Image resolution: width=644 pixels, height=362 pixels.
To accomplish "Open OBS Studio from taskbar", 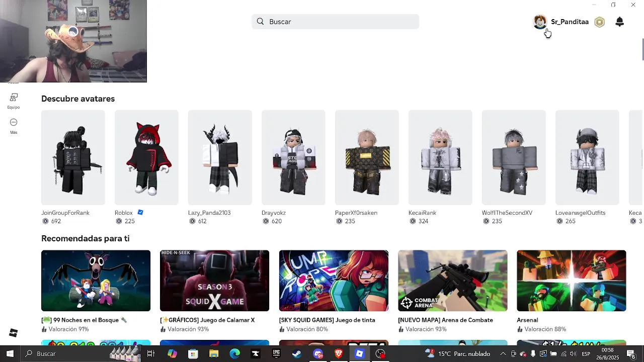I will pyautogui.click(x=380, y=353).
